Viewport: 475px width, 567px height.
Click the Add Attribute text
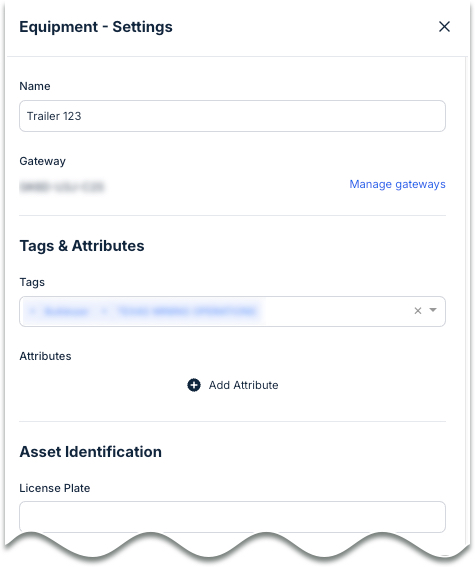pyautogui.click(x=243, y=385)
